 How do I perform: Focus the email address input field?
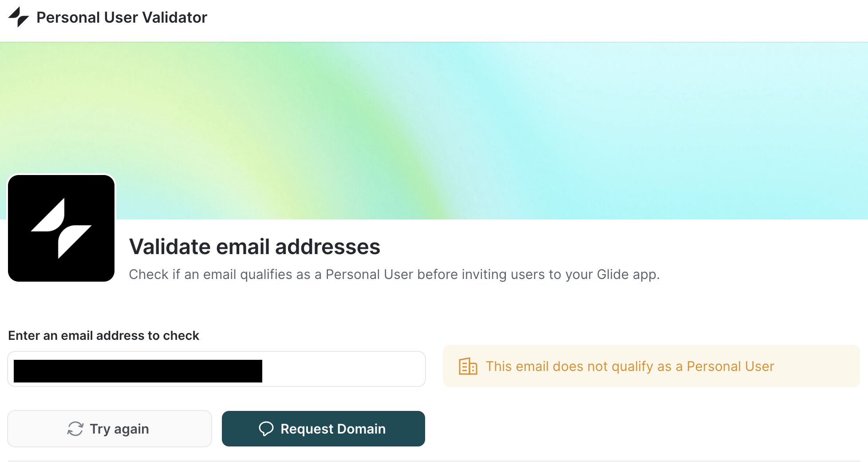(217, 369)
